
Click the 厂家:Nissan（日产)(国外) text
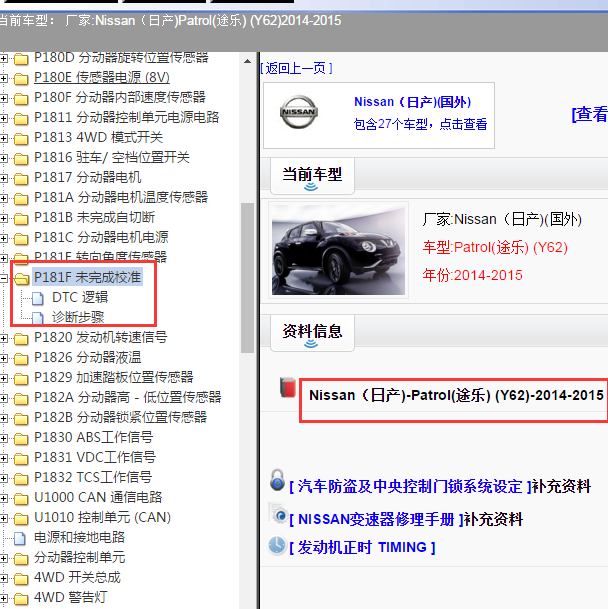tap(502, 219)
